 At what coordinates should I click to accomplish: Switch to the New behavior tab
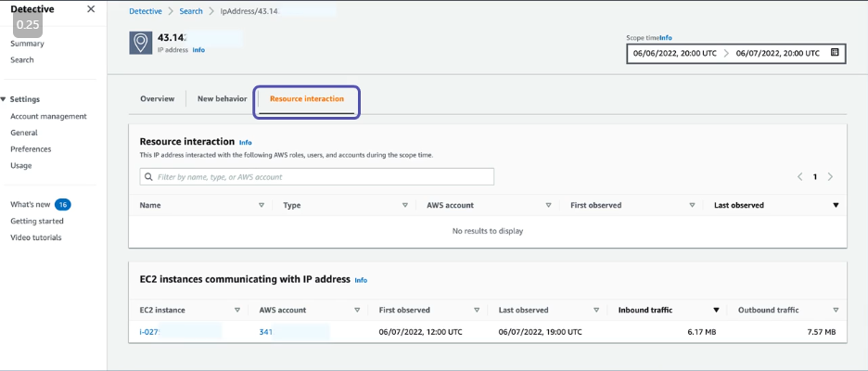coord(222,98)
